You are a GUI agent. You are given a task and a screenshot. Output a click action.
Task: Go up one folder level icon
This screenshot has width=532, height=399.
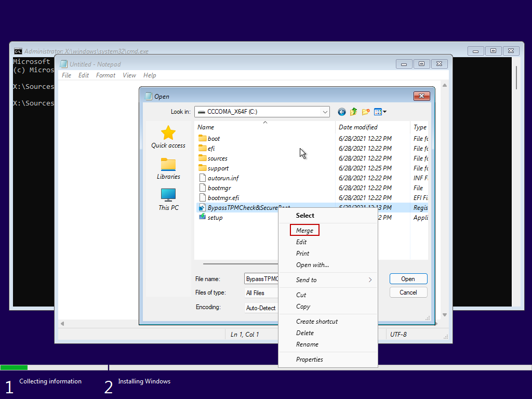(x=353, y=112)
